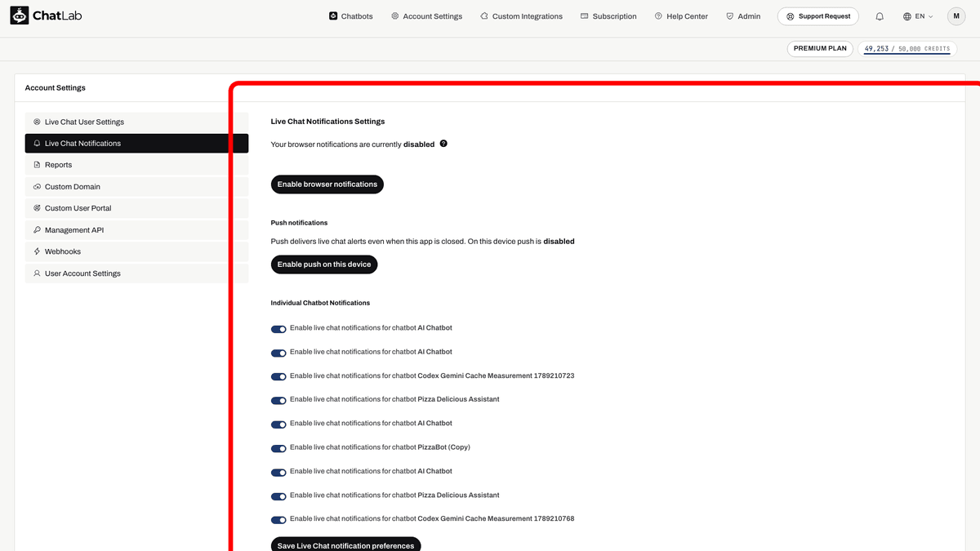
Task: Open the Subscription page
Action: tap(608, 16)
